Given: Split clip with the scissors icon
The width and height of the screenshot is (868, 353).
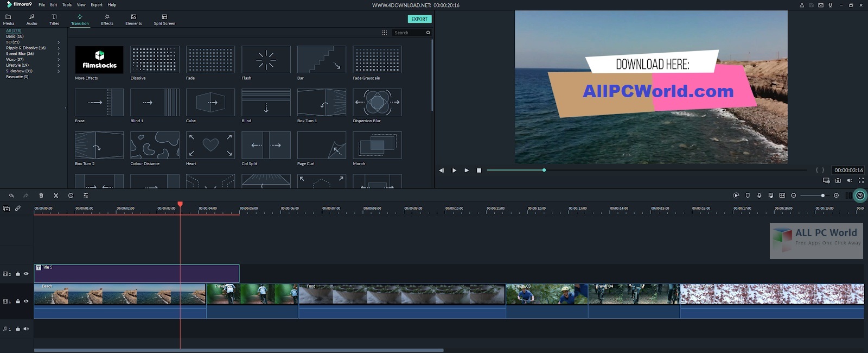Looking at the screenshot, I should pos(56,196).
